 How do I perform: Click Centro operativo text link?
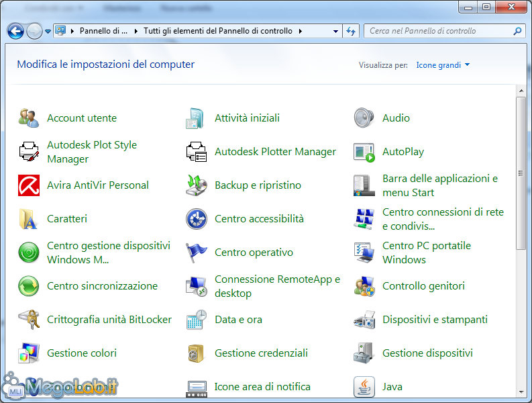pos(254,253)
